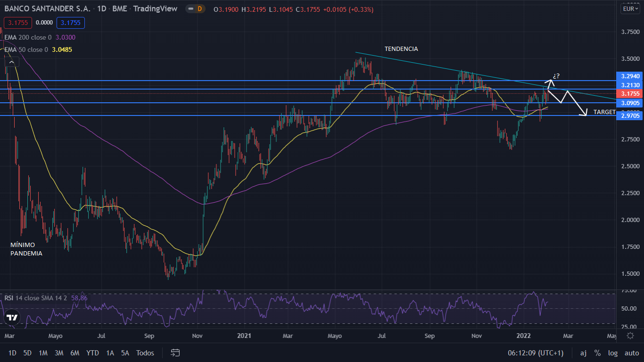Select the YTD time range
The image size is (644, 362).
(x=92, y=353)
